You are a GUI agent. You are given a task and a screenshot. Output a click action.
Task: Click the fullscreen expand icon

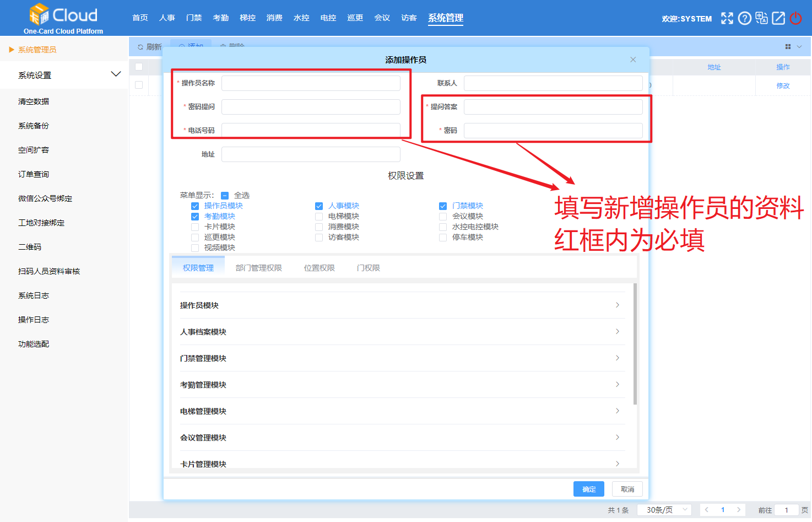click(x=727, y=18)
